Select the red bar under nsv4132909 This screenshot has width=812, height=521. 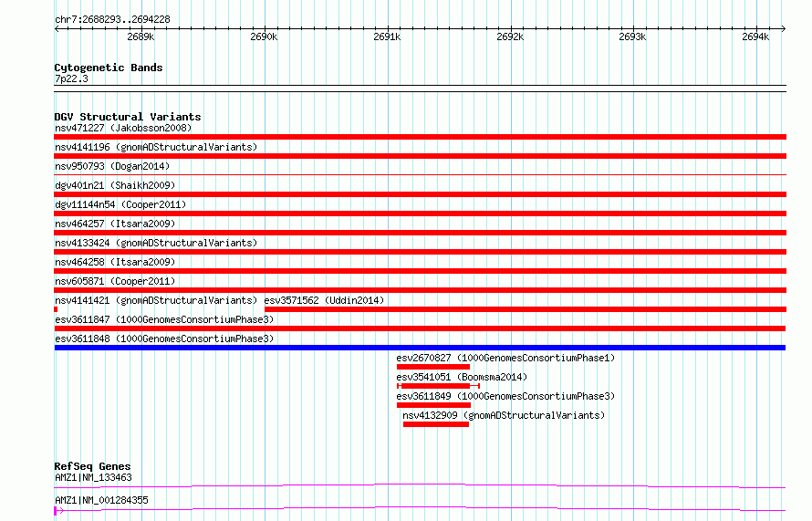pyautogui.click(x=436, y=424)
